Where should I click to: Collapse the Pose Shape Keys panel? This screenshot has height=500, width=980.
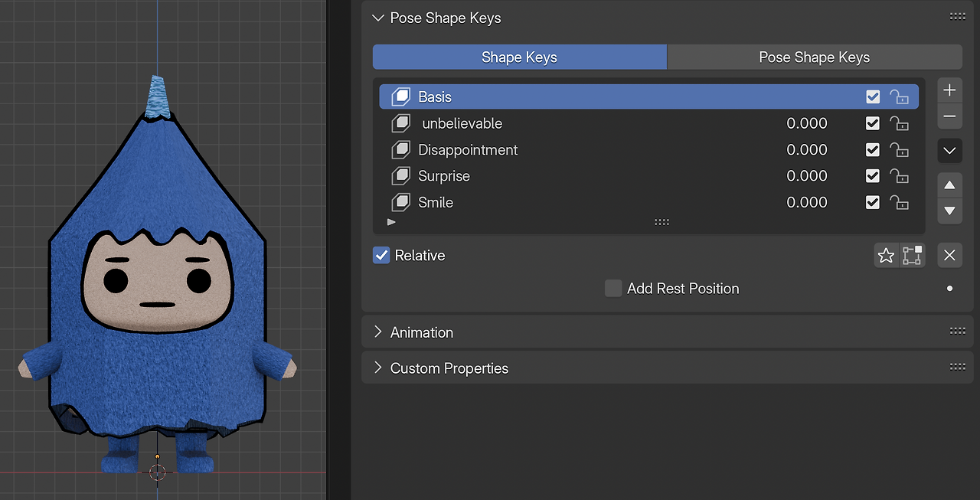pyautogui.click(x=377, y=18)
